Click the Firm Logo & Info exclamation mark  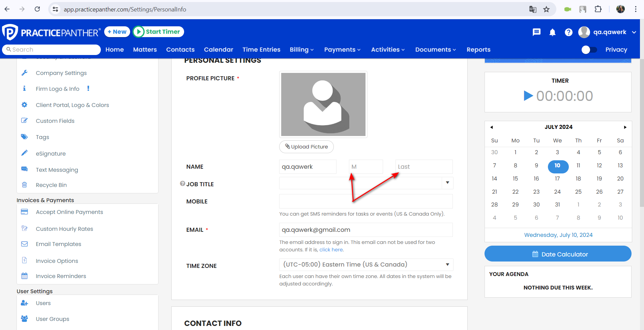coord(88,88)
